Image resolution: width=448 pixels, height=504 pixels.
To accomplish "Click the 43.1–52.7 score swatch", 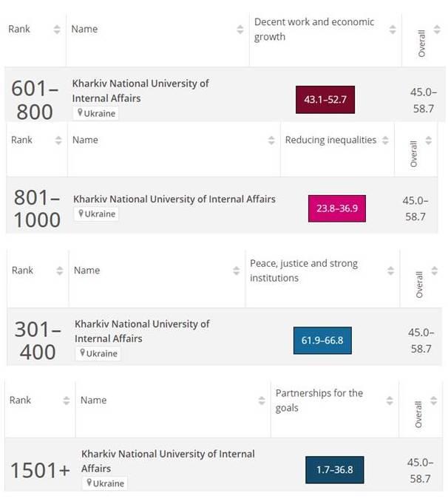I will (325, 100).
